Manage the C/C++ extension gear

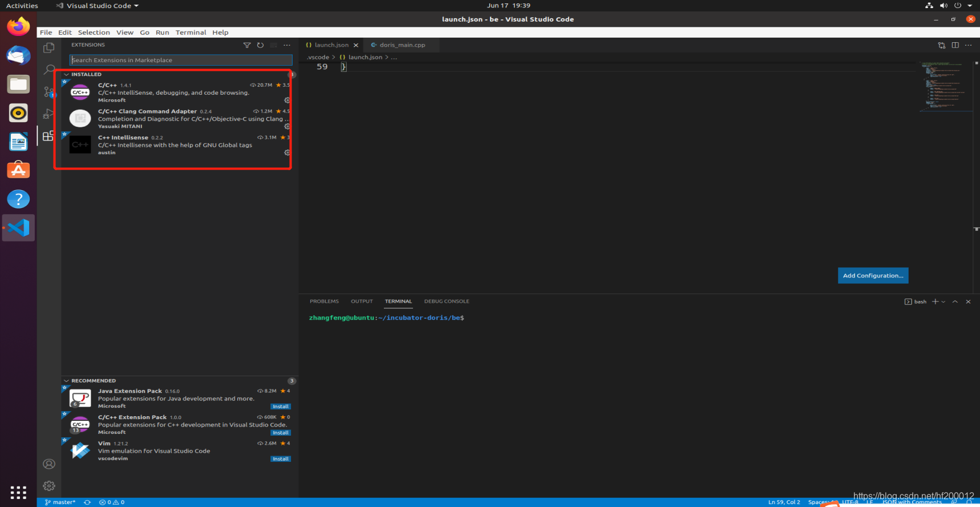coord(287,100)
